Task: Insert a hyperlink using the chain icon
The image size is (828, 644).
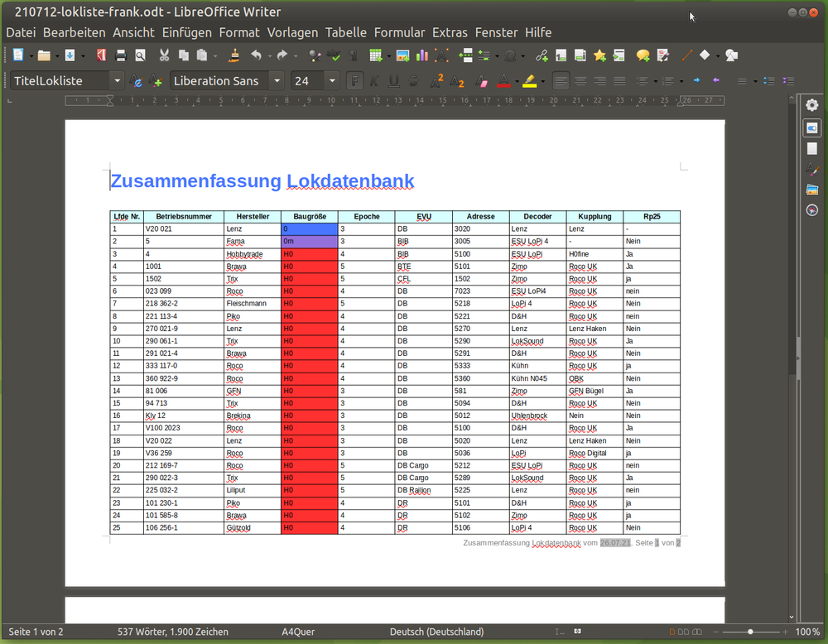Action: [x=542, y=55]
